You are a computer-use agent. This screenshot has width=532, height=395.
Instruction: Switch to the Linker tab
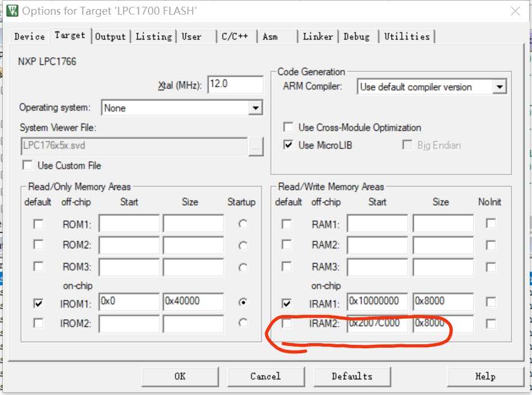[317, 36]
